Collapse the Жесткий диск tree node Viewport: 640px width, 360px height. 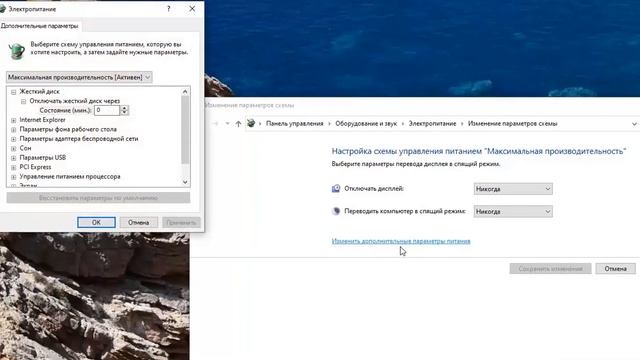click(x=13, y=92)
